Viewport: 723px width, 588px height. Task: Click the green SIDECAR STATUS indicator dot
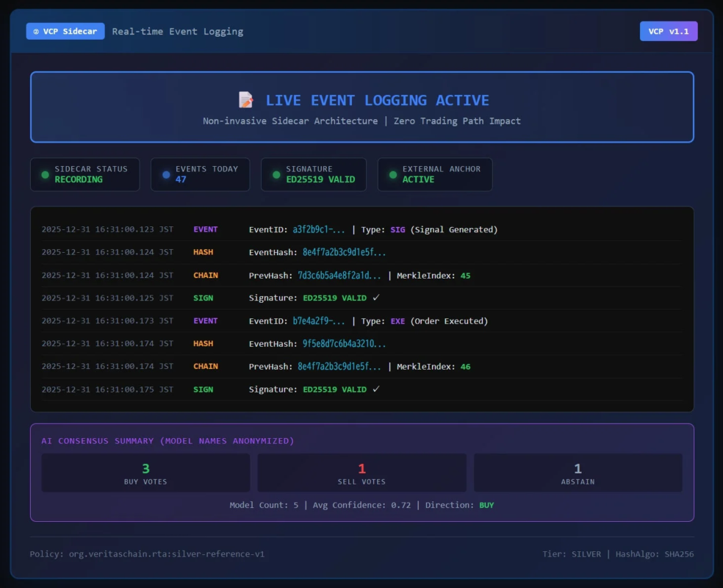(44, 174)
